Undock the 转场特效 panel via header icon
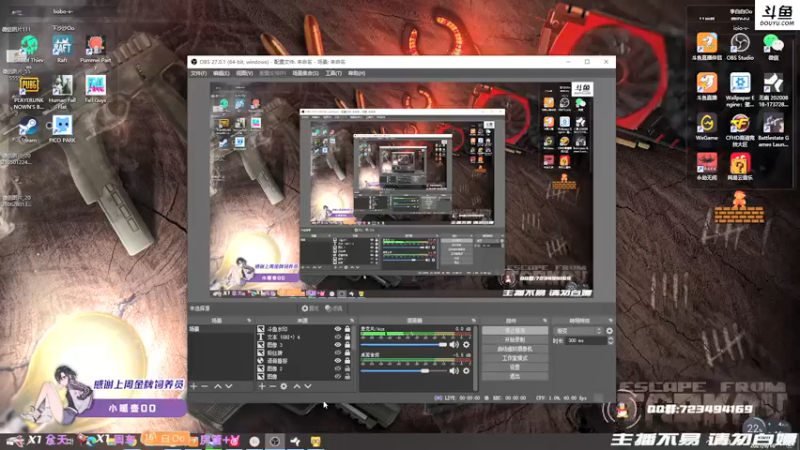Image resolution: width=800 pixels, height=450 pixels. tap(610, 320)
